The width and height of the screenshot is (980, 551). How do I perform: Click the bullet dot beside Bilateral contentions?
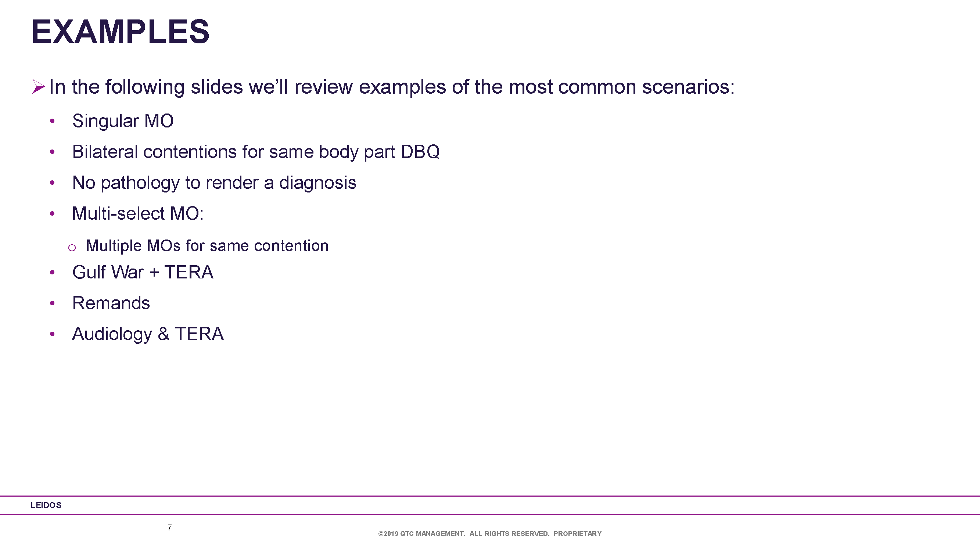52,152
